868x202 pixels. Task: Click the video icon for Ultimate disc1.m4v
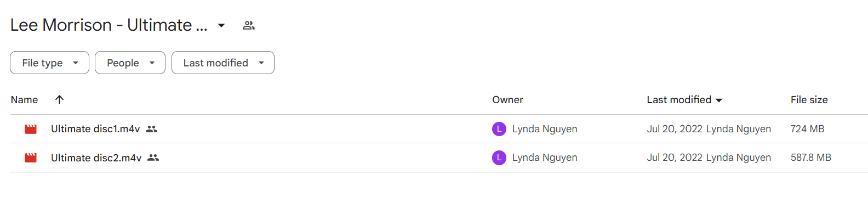31,129
